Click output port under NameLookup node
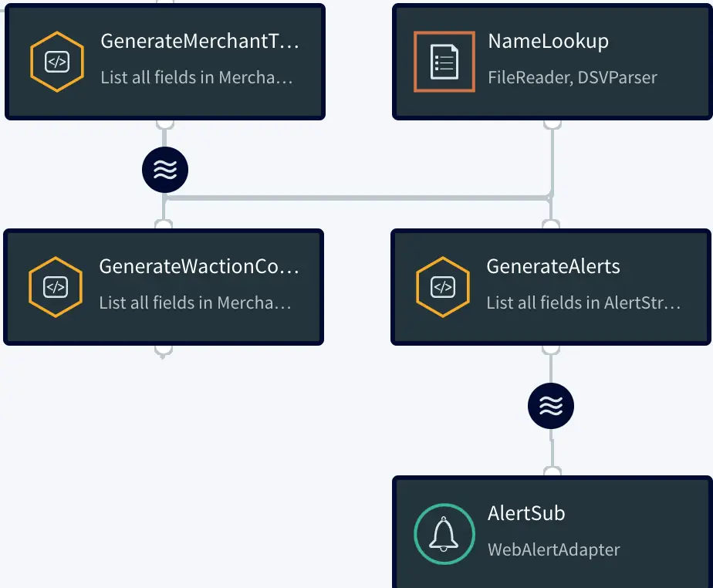Screen dimensions: 713x588 [x=552, y=122]
